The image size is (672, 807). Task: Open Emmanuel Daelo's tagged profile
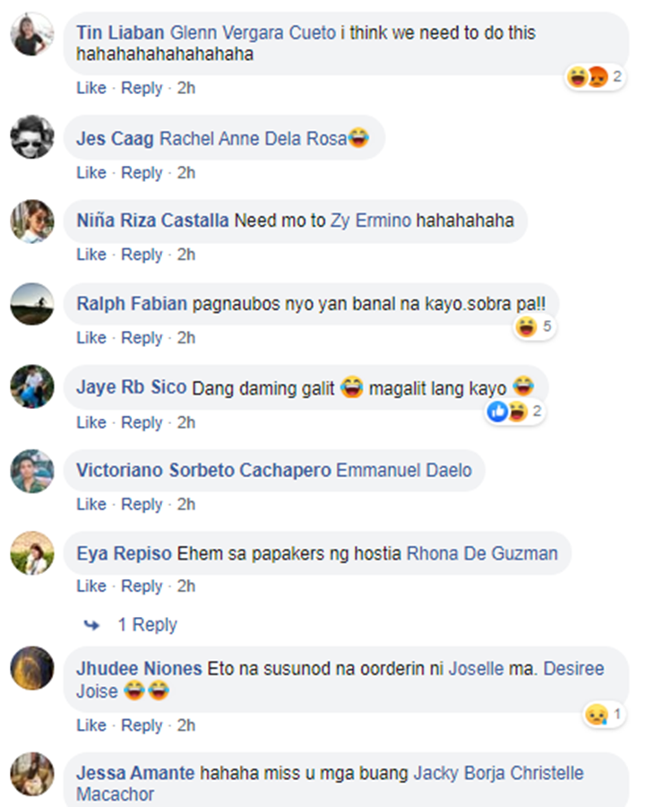[x=403, y=470]
